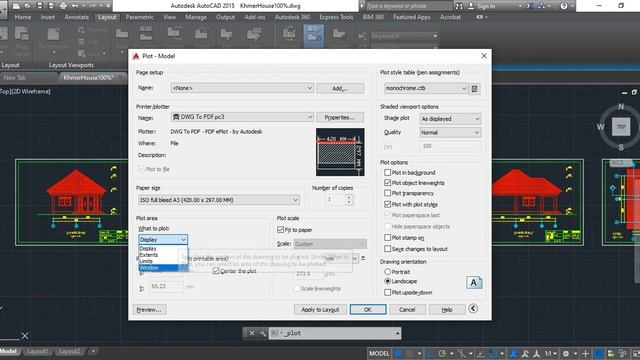Click the A360 triangle icon in title bar
This screenshot has width=640, height=360.
541,6
